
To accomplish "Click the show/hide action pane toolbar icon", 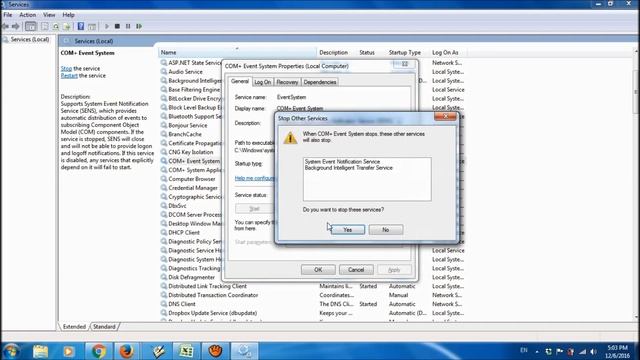I will (x=92, y=27).
